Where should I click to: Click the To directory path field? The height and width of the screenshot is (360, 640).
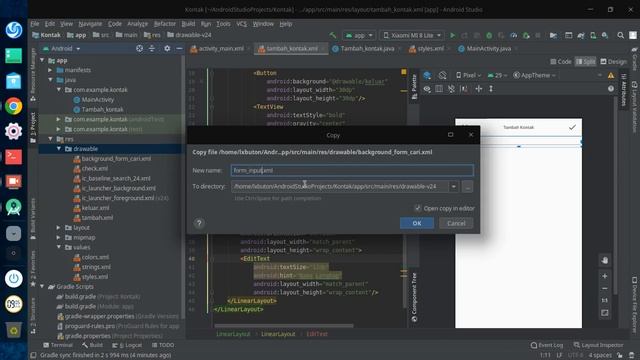point(340,187)
